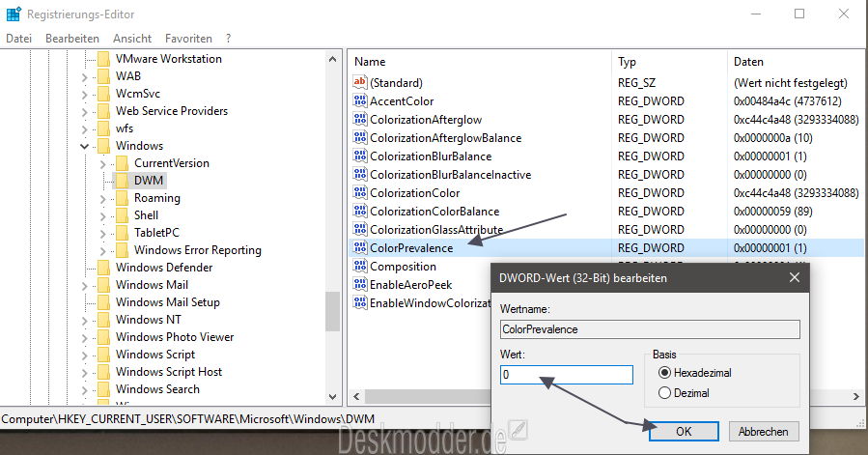Click the Windows Defender folder icon
The height and width of the screenshot is (455, 868).
pyautogui.click(x=103, y=268)
